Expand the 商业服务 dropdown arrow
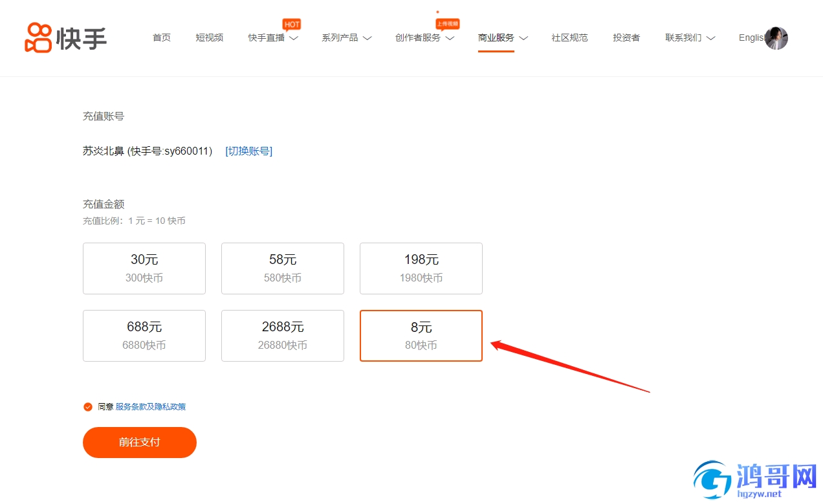This screenshot has height=504, width=823. [523, 38]
